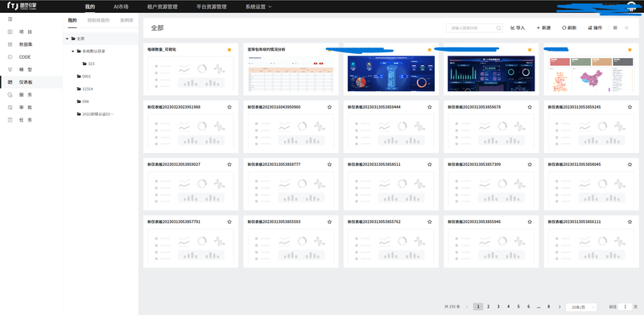Star dashboard 新仪表板20230313053856111
The height and width of the screenshot is (315, 644).
(x=630, y=222)
